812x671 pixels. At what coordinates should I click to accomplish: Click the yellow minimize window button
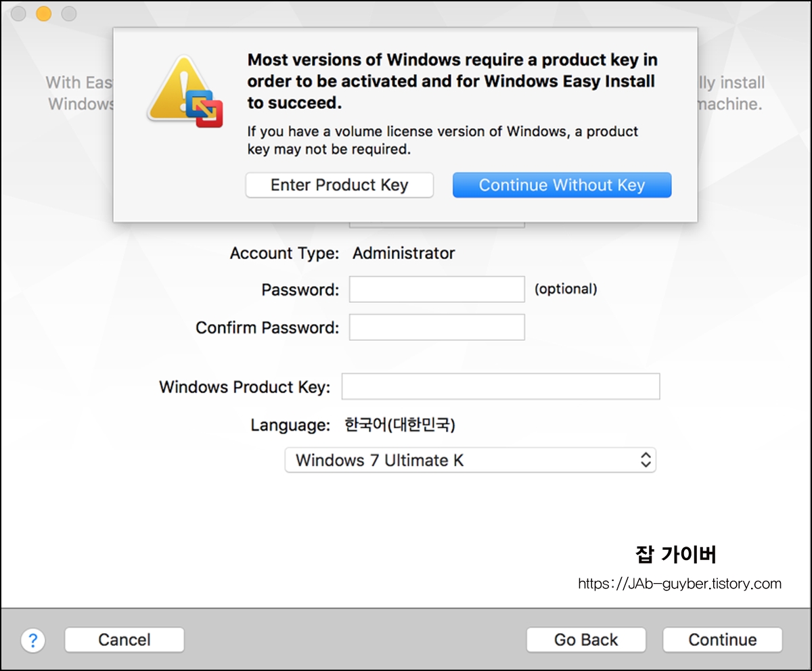pos(44,14)
